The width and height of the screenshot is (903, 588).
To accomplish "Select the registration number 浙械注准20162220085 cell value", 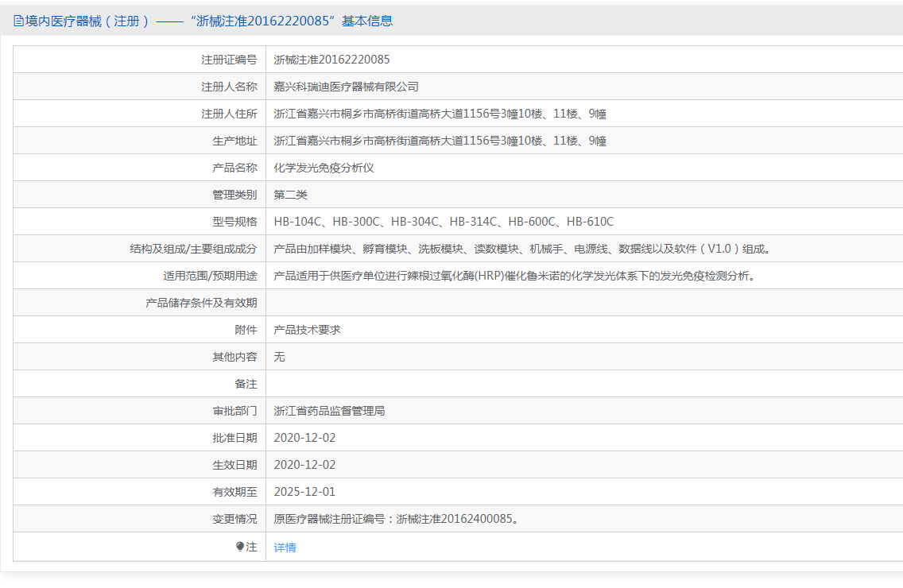I will click(x=331, y=60).
